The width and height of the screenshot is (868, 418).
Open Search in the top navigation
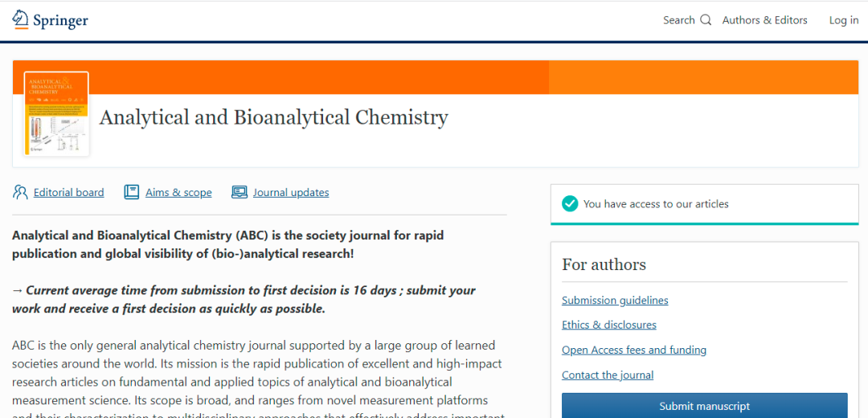point(679,20)
